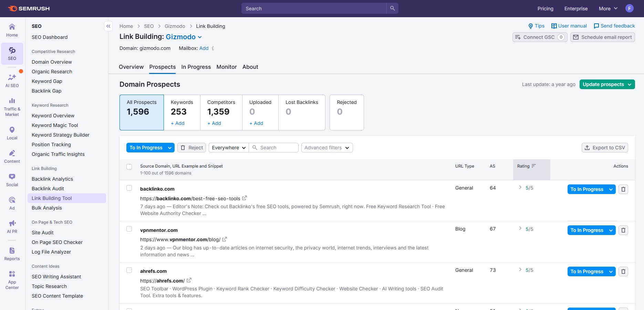The width and height of the screenshot is (644, 310).
Task: Click the Schedule email report button
Action: point(602,37)
